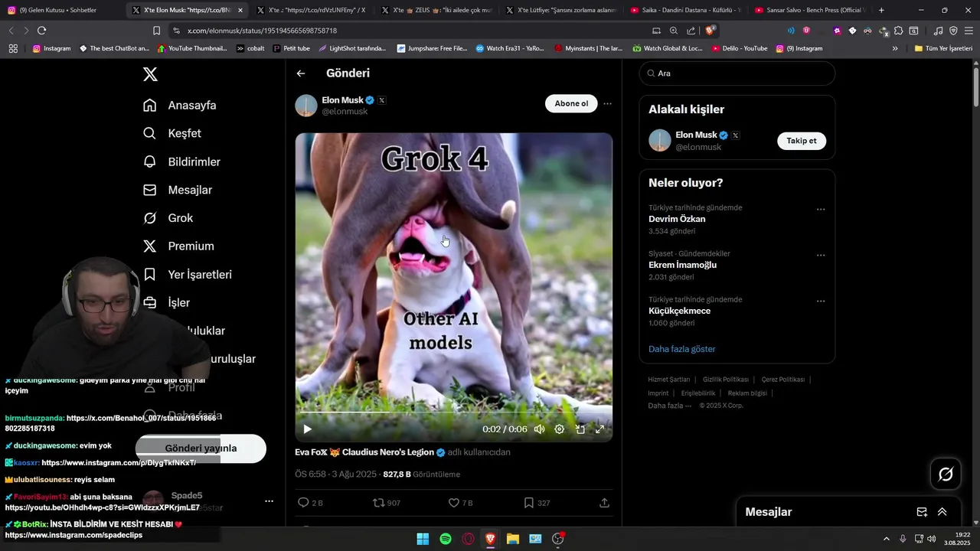Expand footer Daha fazla menu
Image resolution: width=980 pixels, height=551 pixels.
click(670, 406)
